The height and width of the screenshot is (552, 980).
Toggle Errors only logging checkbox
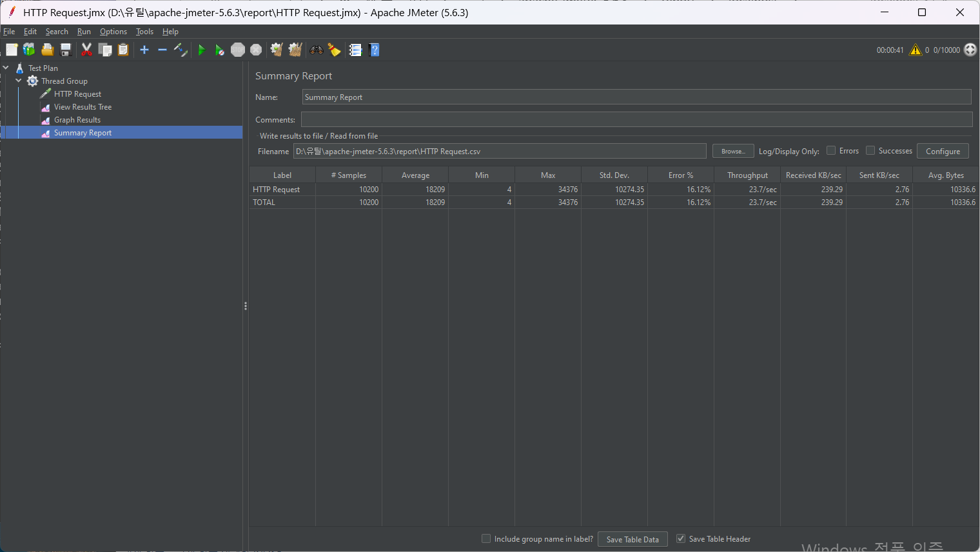pos(831,150)
